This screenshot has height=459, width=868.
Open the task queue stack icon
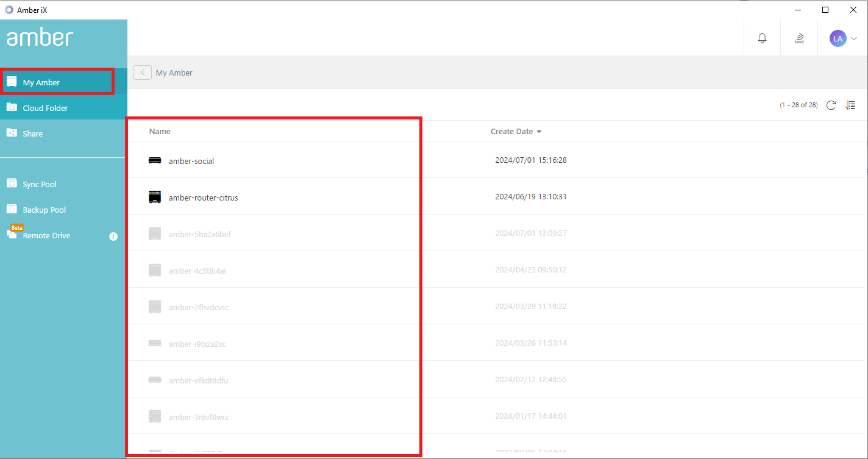(x=799, y=38)
